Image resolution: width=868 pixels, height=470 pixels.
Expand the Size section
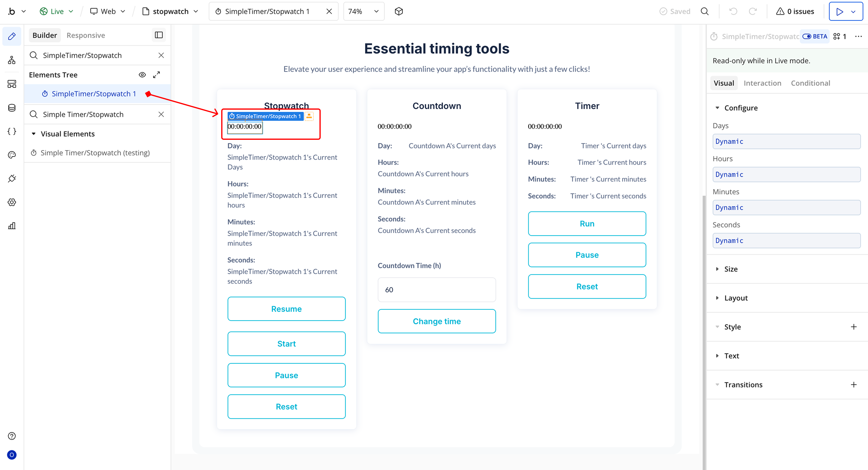coord(731,269)
